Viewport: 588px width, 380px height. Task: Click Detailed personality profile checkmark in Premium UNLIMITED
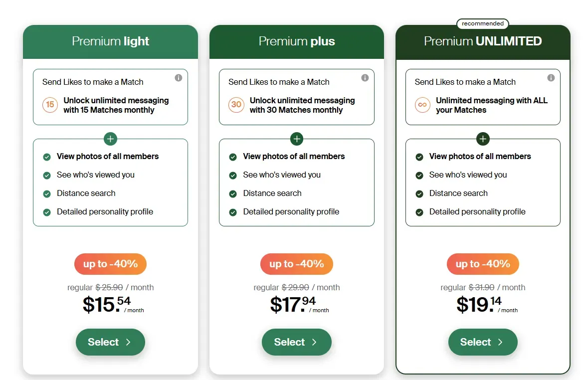(x=419, y=212)
